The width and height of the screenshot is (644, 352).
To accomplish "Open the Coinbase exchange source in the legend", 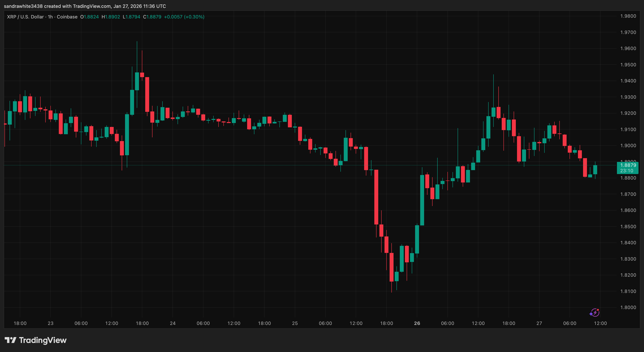I will [x=67, y=17].
